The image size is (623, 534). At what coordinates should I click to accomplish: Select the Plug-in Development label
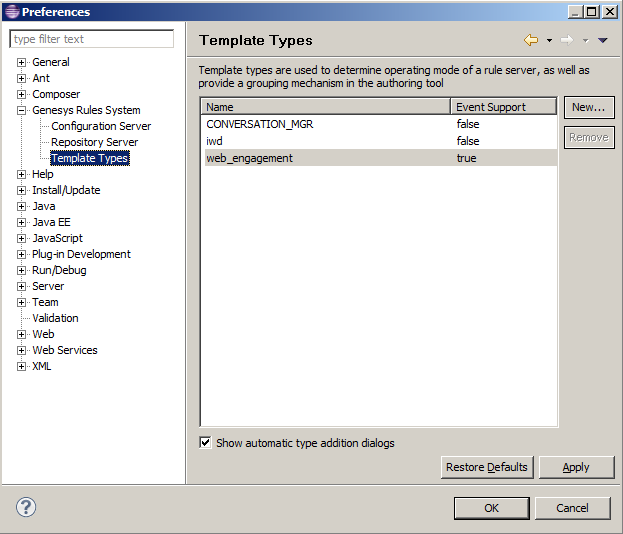pos(81,254)
